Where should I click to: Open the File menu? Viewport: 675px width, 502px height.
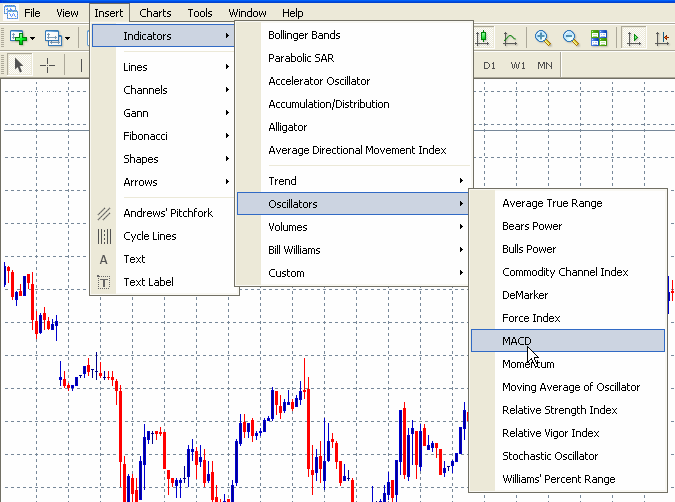click(32, 13)
